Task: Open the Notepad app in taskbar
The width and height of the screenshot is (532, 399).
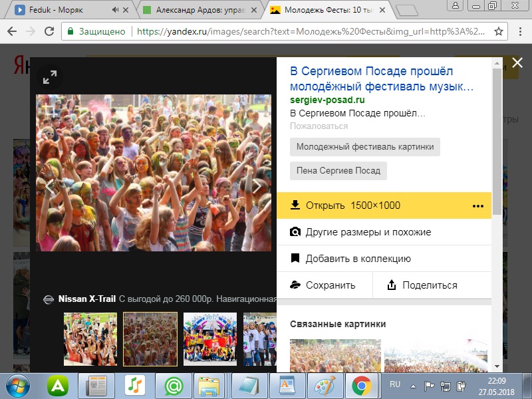Action: tap(249, 386)
